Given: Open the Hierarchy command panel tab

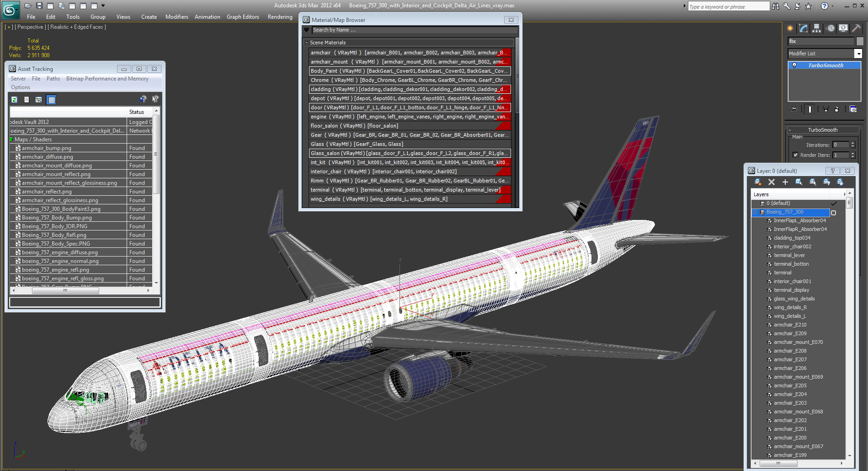Looking at the screenshot, I should tap(817, 28).
